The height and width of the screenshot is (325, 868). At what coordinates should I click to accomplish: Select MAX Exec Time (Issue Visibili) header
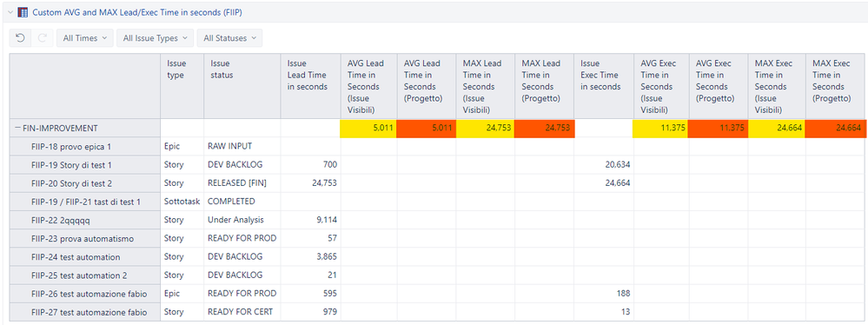tap(777, 86)
